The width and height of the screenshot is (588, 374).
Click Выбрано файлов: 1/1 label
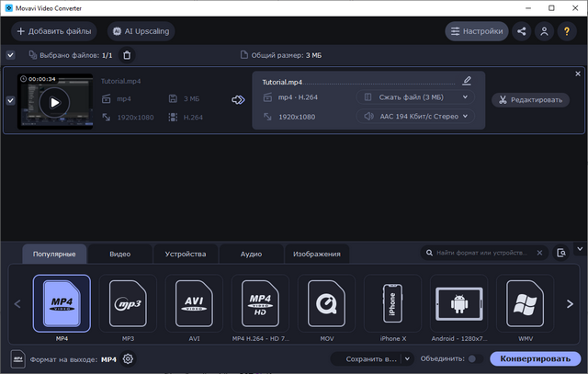tap(75, 55)
